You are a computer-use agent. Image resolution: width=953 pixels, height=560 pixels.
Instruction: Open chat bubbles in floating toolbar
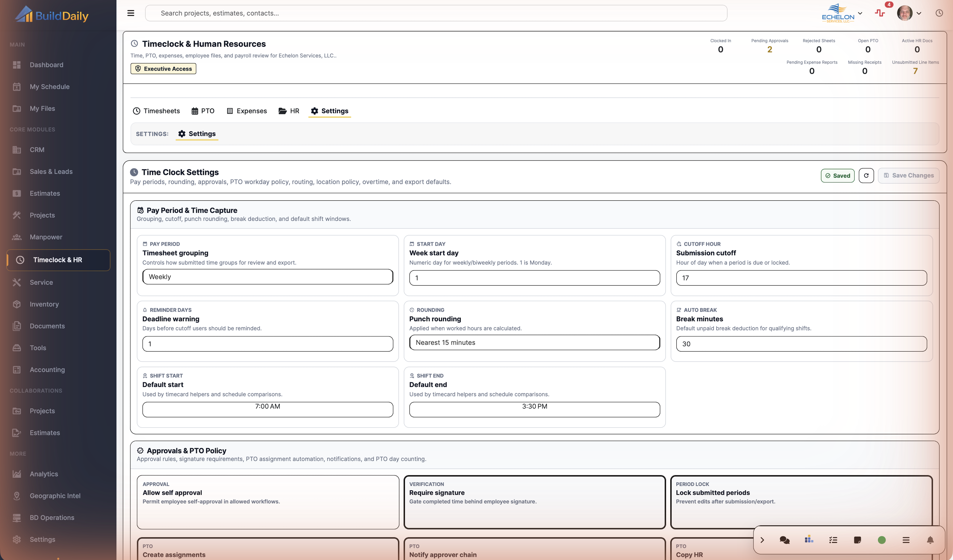click(785, 540)
